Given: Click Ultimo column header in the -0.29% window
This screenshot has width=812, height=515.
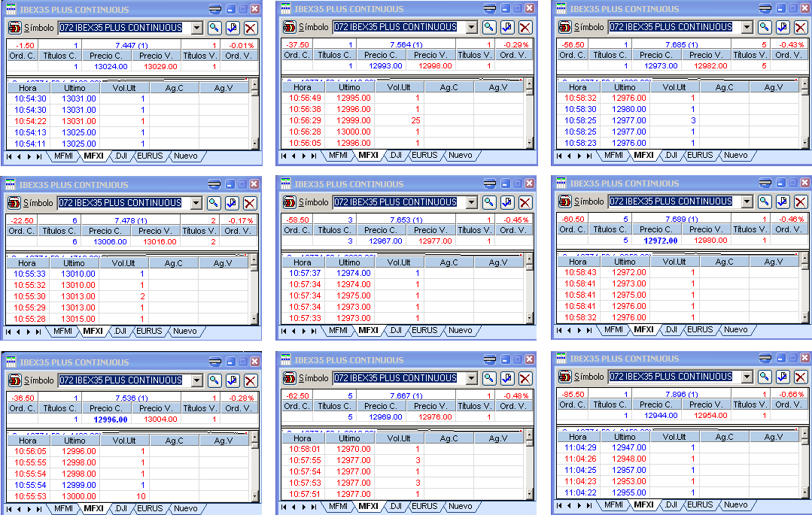Looking at the screenshot, I should (x=349, y=87).
